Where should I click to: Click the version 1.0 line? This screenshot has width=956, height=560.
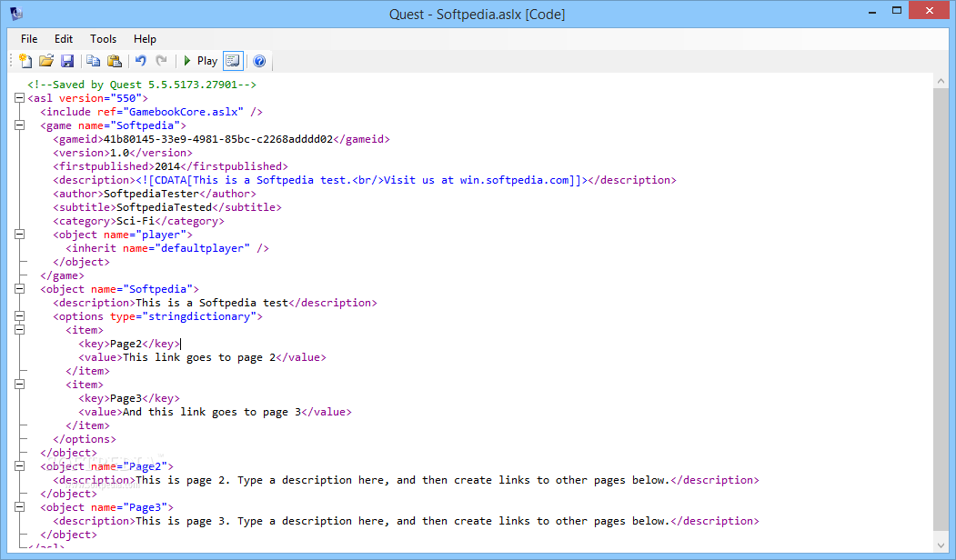point(123,153)
